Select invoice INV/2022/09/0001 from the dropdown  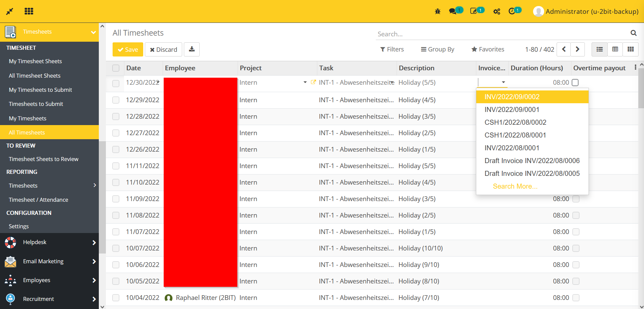(512, 109)
